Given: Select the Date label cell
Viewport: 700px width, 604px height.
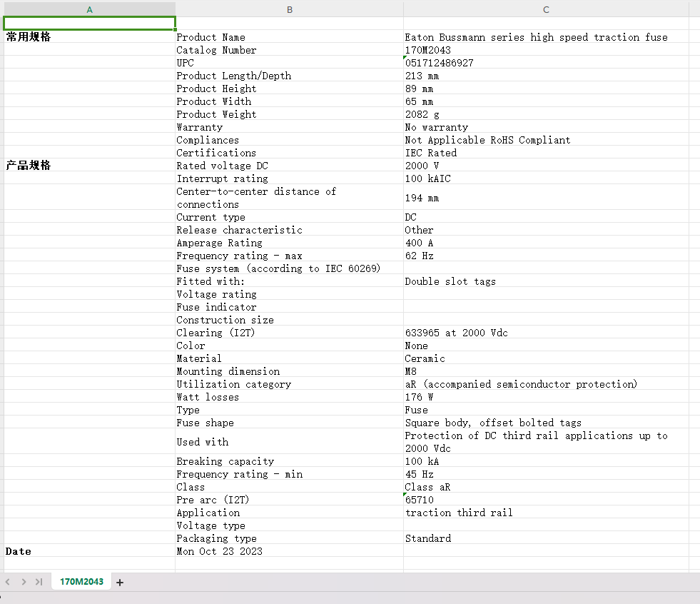Looking at the screenshot, I should point(89,551).
